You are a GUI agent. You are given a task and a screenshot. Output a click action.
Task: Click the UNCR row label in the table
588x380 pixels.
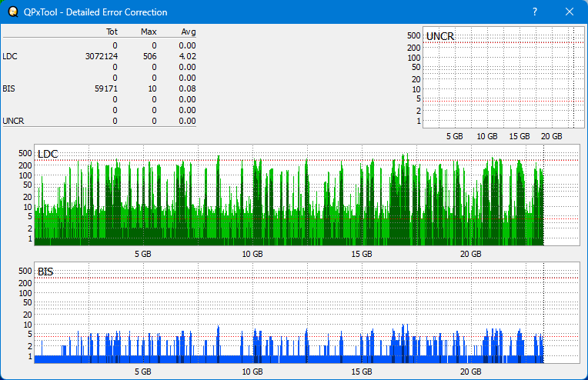pos(13,121)
